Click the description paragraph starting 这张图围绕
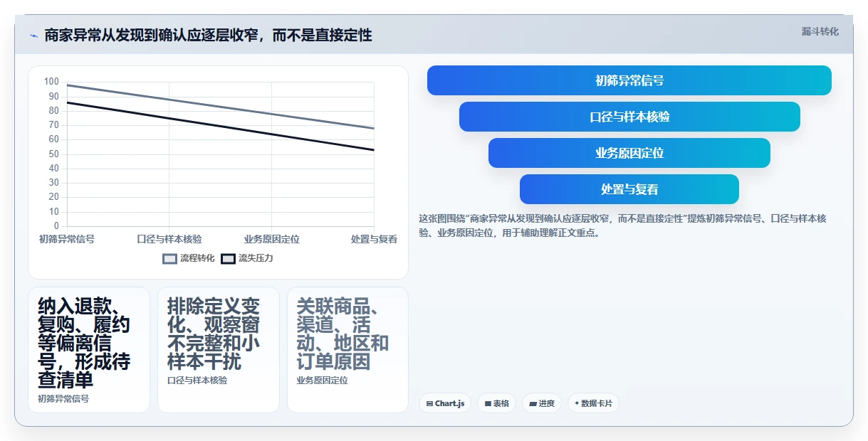 622,225
